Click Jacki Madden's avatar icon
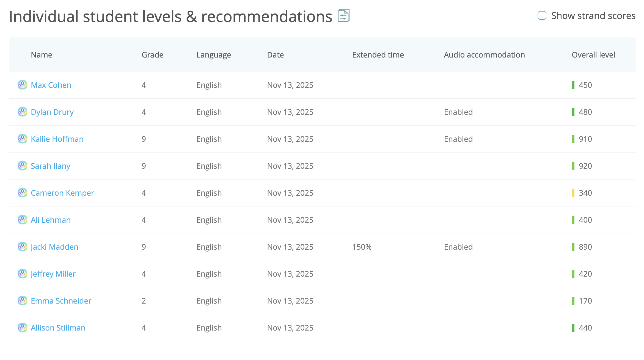This screenshot has width=644, height=360. point(22,247)
